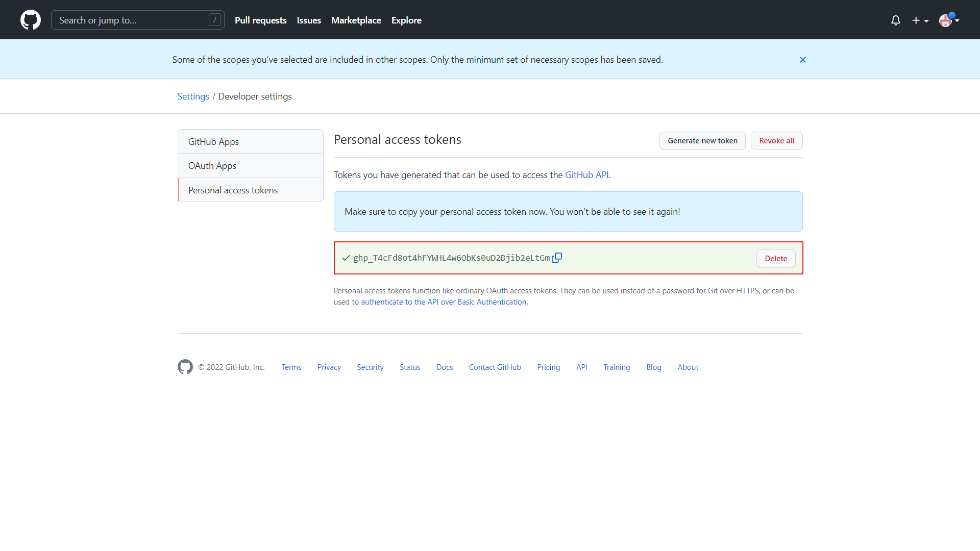Viewport: 980px width, 551px height.
Task: Visit the Security footer link
Action: point(370,367)
